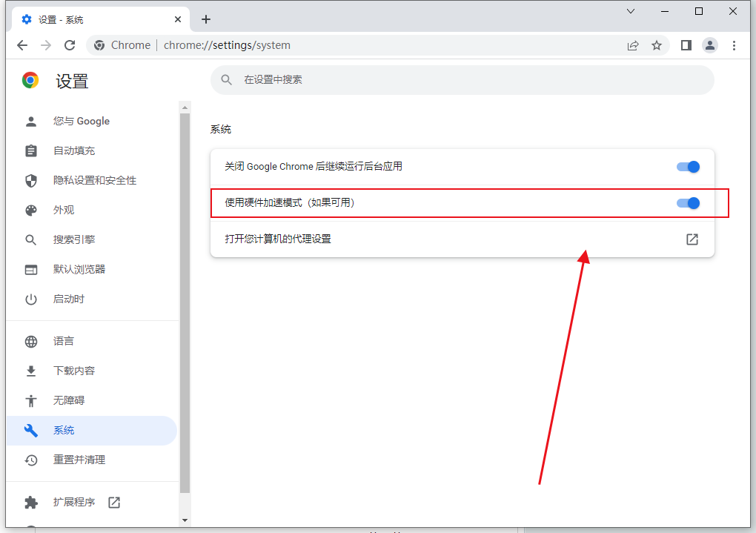
Task: Open 自动填充 settings section
Action: coord(92,151)
